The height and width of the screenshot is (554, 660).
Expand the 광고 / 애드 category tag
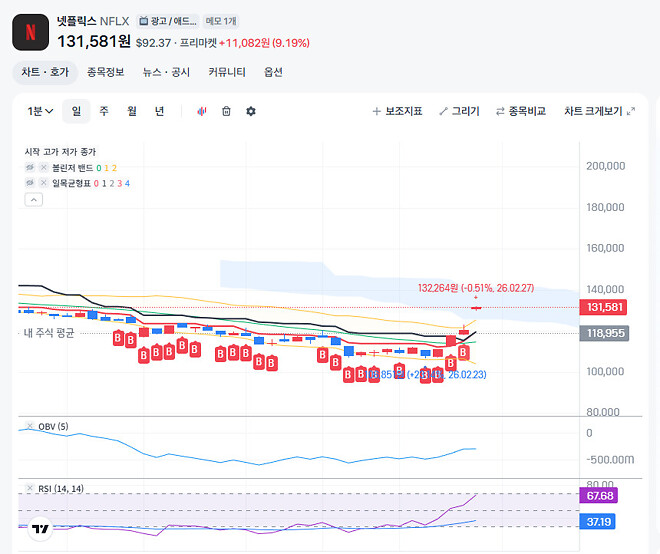tap(167, 20)
